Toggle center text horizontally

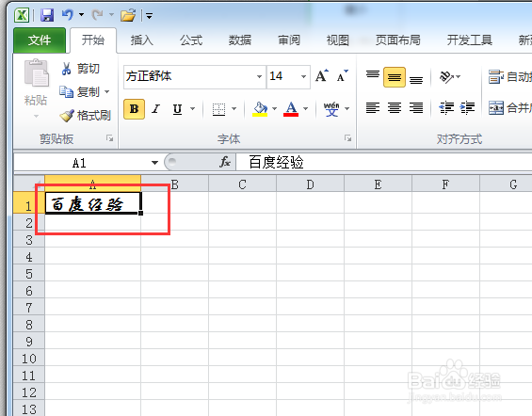pyautogui.click(x=395, y=108)
